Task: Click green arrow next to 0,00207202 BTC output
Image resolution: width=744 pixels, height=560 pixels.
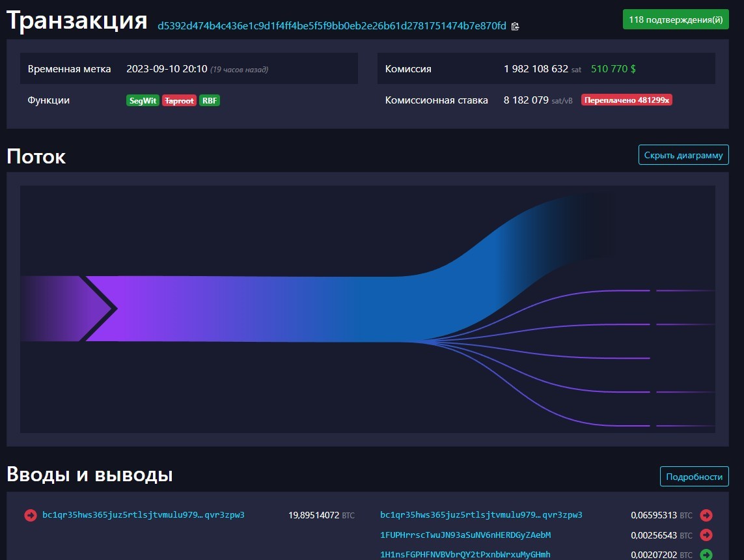Action: click(x=706, y=554)
